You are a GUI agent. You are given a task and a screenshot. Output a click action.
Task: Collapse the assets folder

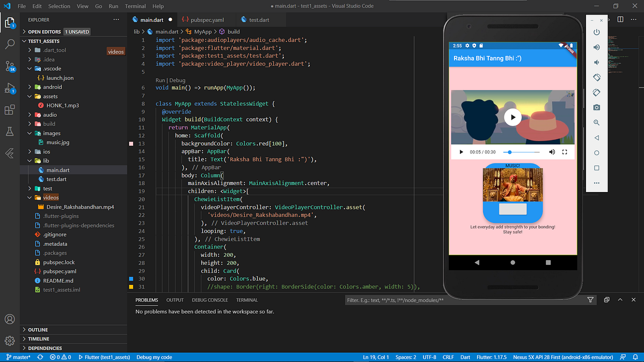click(47, 96)
